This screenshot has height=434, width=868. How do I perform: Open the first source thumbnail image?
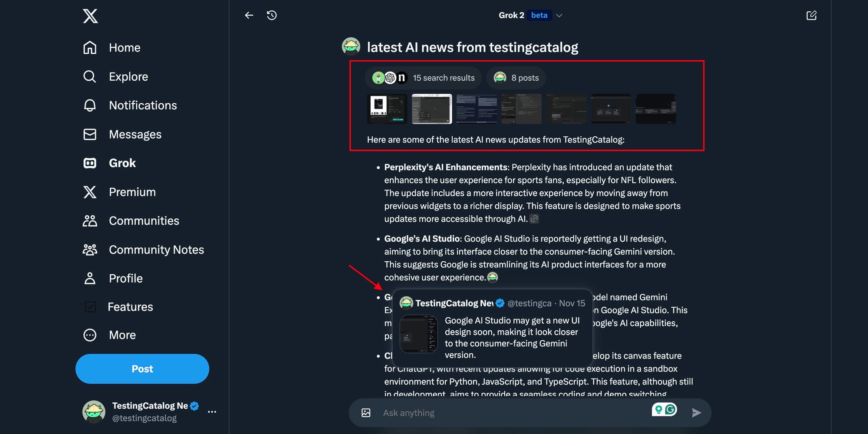[x=387, y=108]
